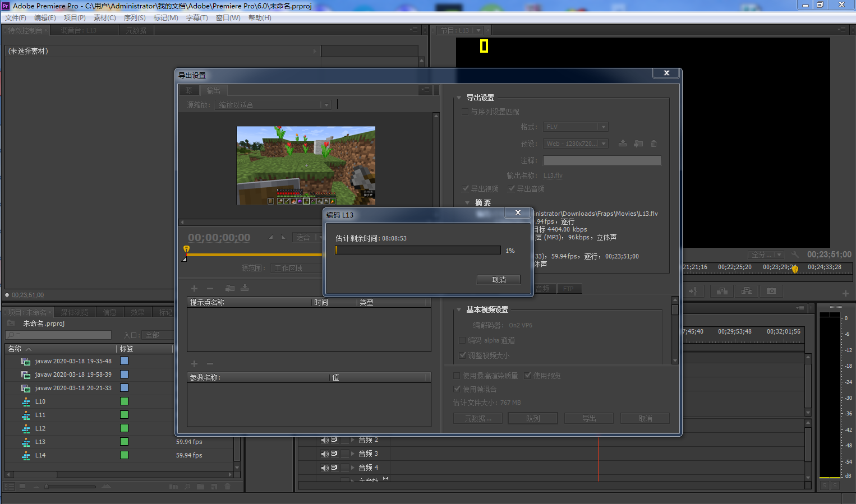Collapse the 摘要 section
This screenshot has height=504, width=856.
coord(467,202)
